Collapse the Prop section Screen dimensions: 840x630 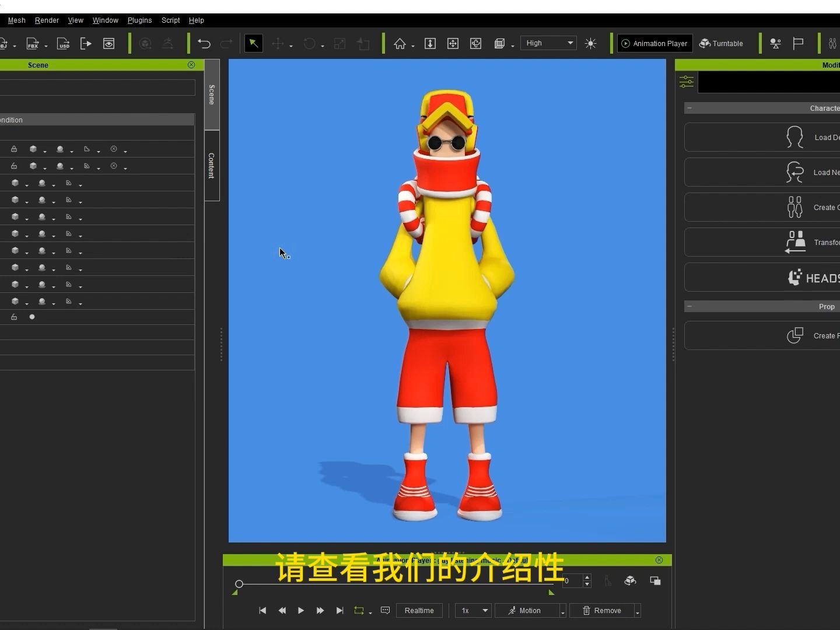[x=689, y=306]
